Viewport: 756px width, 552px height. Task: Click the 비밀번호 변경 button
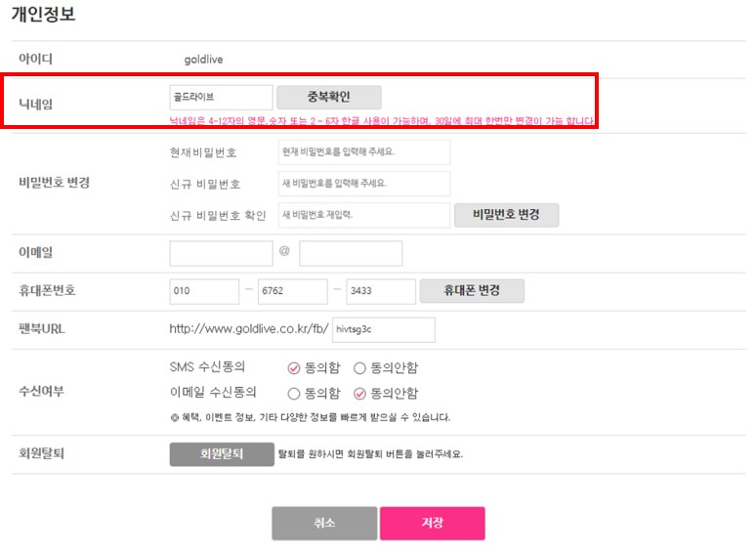[506, 215]
